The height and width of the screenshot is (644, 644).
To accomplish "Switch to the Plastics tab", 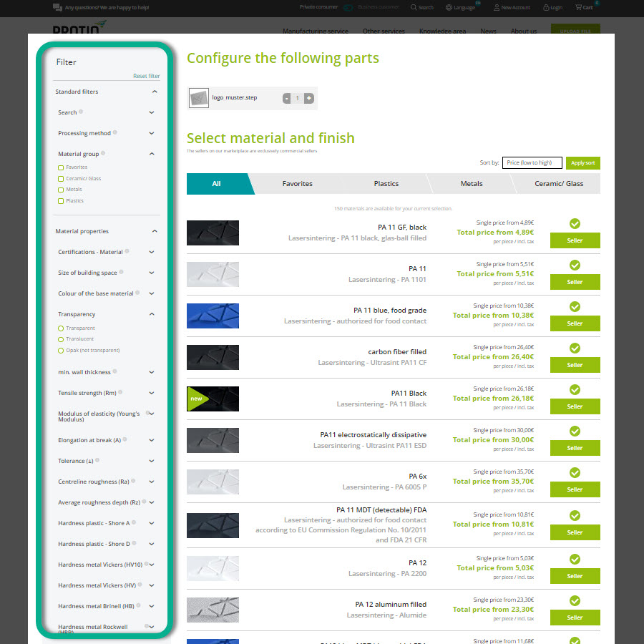I will [x=386, y=184].
